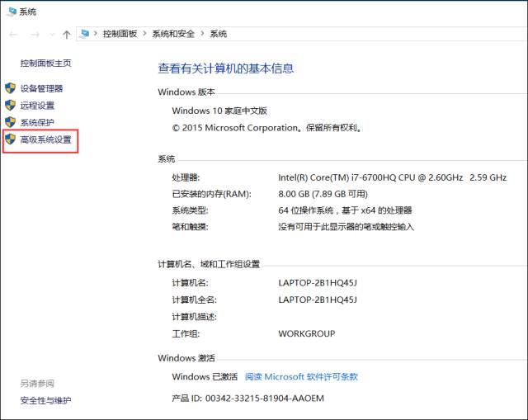The height and width of the screenshot is (420, 528).
Task: Click the 计算机描述 label
Action: [x=195, y=317]
